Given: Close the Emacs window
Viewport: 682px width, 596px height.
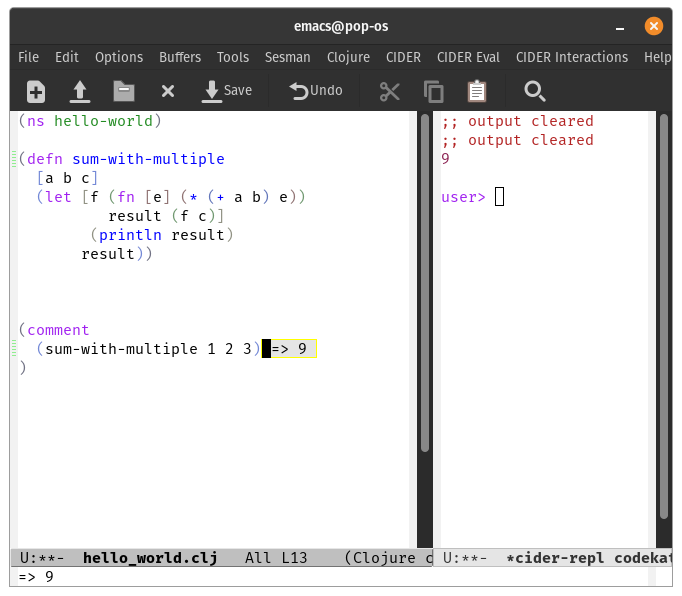Looking at the screenshot, I should [x=654, y=26].
